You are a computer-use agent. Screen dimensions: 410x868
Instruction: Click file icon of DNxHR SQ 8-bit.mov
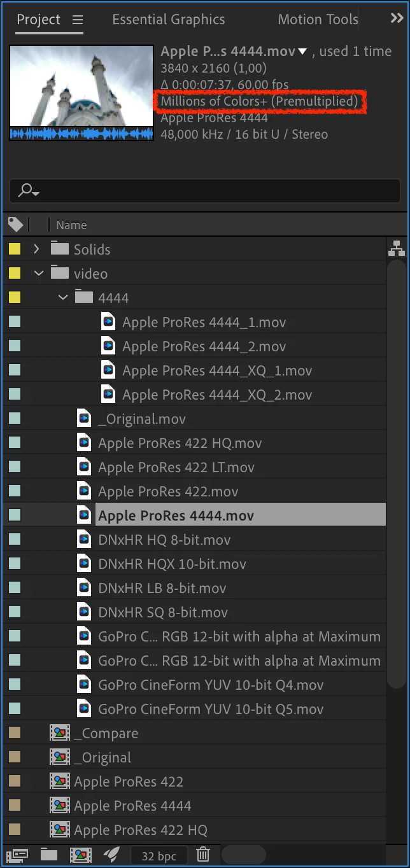pos(84,612)
